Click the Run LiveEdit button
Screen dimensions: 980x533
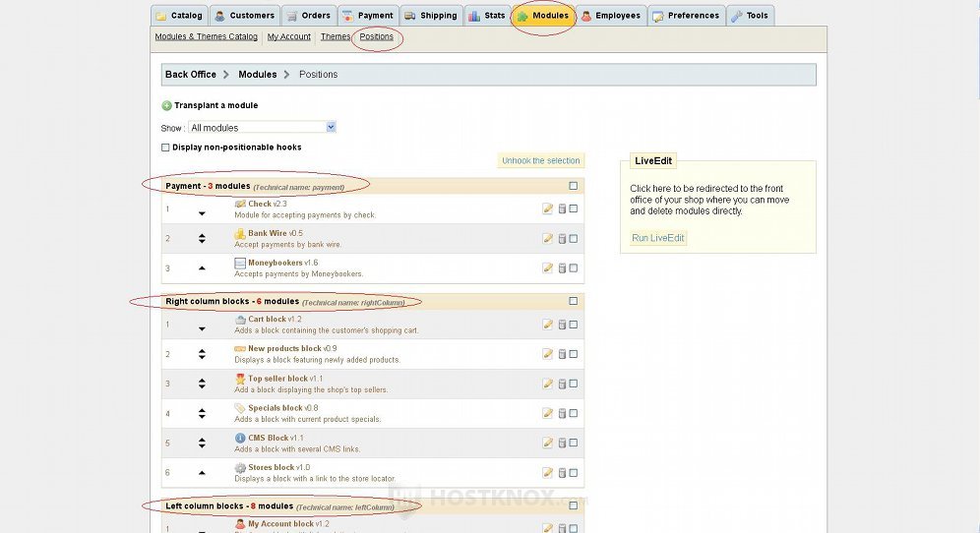click(x=658, y=238)
